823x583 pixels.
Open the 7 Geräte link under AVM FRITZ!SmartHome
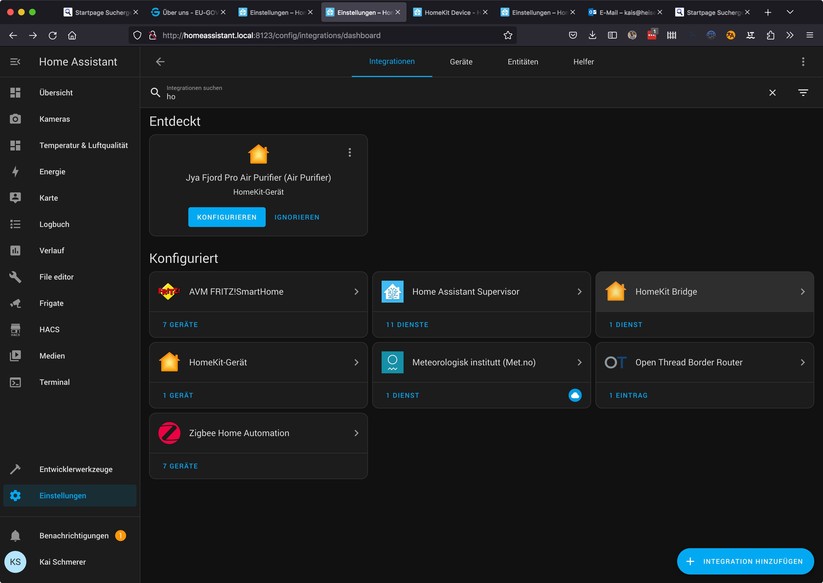pyautogui.click(x=180, y=325)
